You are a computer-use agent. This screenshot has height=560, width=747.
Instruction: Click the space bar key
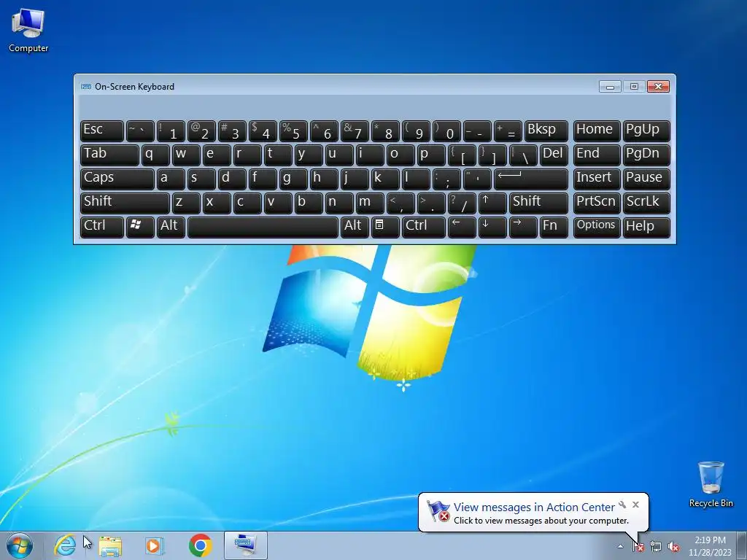[x=263, y=227]
